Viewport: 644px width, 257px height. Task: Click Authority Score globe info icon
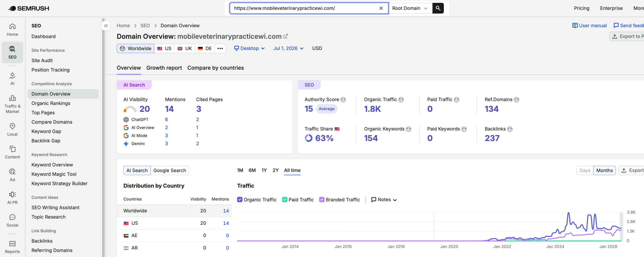click(x=343, y=100)
